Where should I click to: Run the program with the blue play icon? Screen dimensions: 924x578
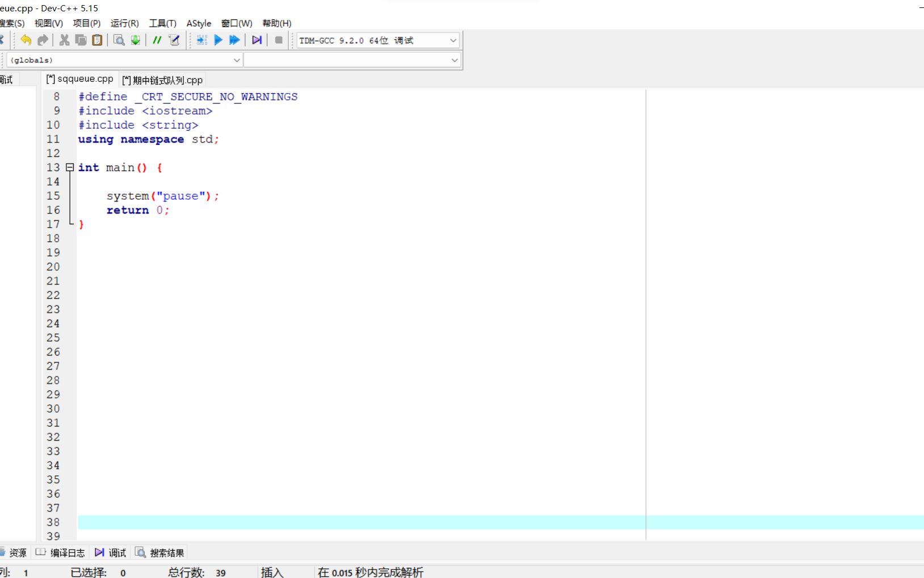click(218, 40)
